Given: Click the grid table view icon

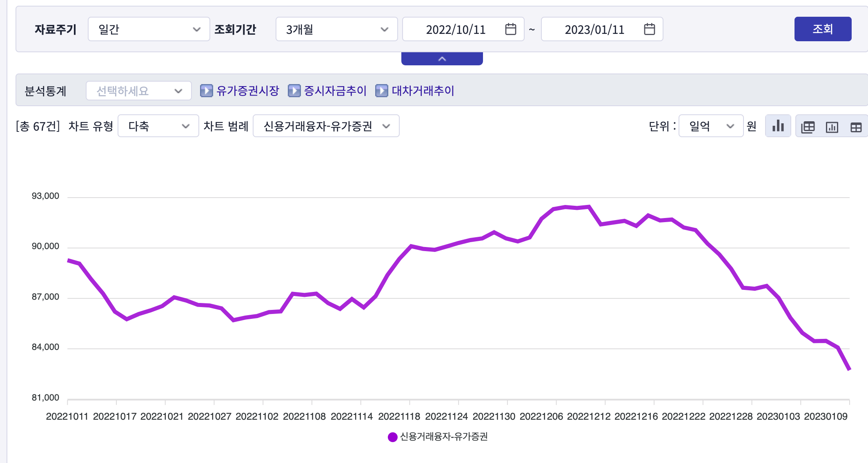Looking at the screenshot, I should click(x=856, y=127).
